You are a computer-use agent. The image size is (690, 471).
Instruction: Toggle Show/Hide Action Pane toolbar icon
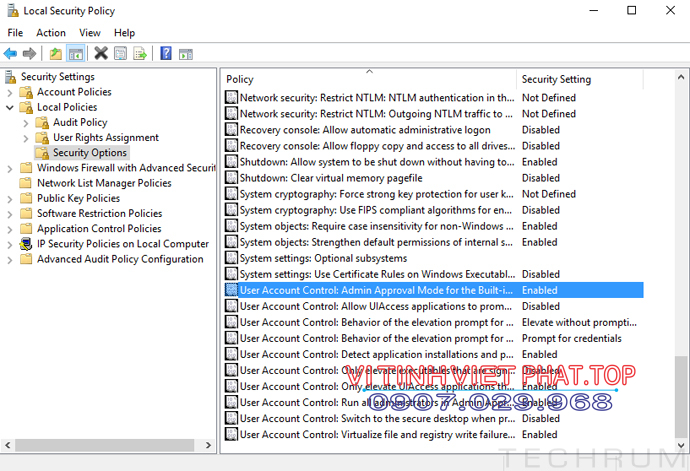click(186, 53)
